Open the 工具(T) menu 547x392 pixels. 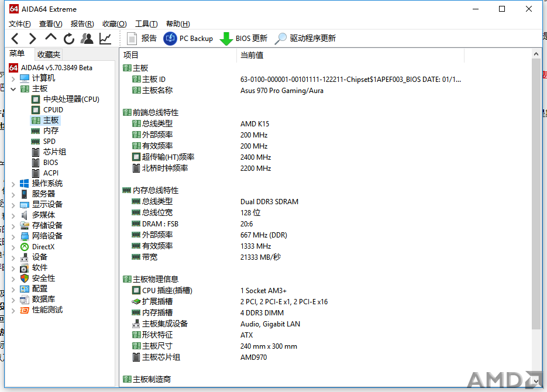(x=146, y=24)
